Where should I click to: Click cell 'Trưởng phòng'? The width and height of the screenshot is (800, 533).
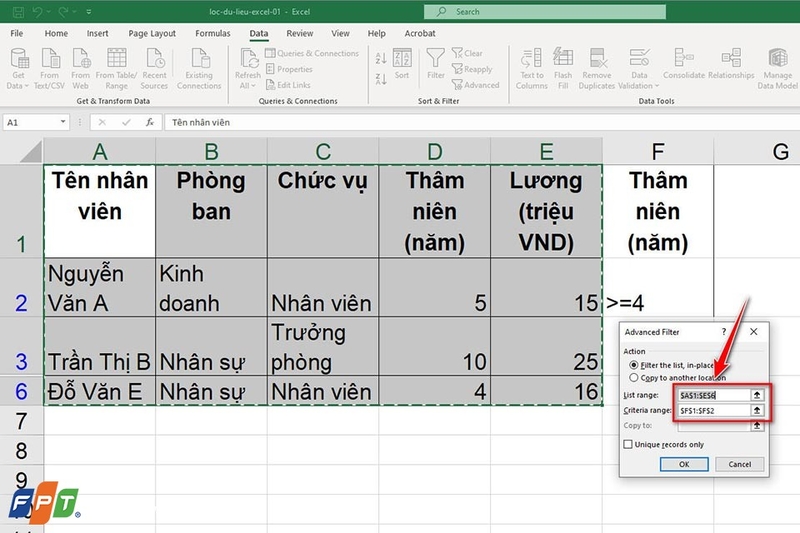[x=323, y=347]
